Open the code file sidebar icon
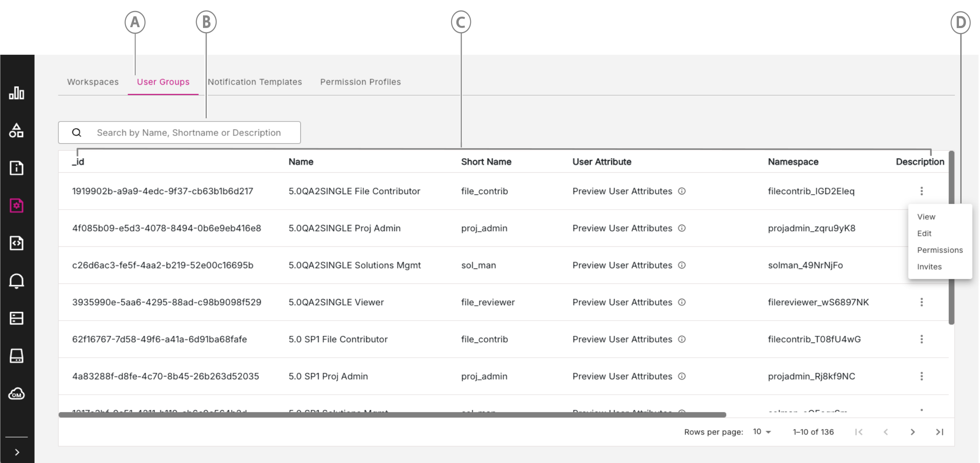The width and height of the screenshot is (980, 463). [17, 243]
